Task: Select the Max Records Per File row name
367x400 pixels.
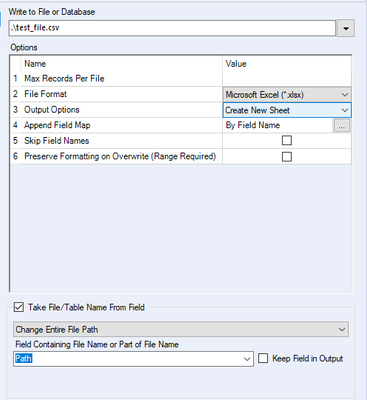Action: point(64,79)
